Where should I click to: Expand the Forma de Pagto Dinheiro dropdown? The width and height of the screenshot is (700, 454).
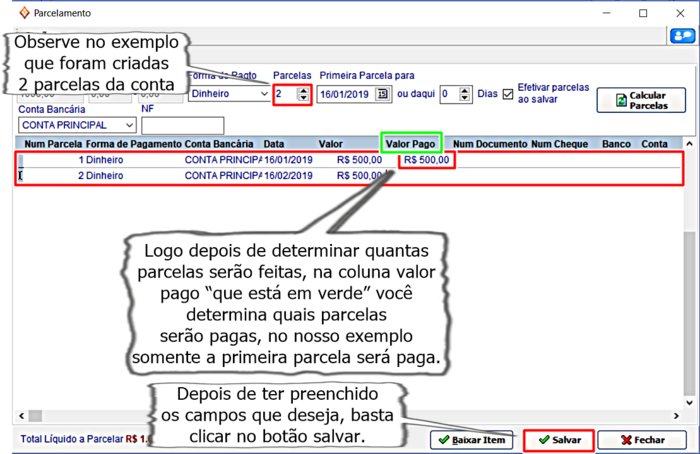tap(261, 94)
